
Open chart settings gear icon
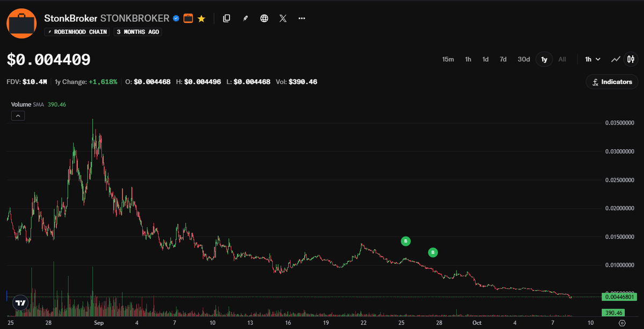pyautogui.click(x=622, y=323)
